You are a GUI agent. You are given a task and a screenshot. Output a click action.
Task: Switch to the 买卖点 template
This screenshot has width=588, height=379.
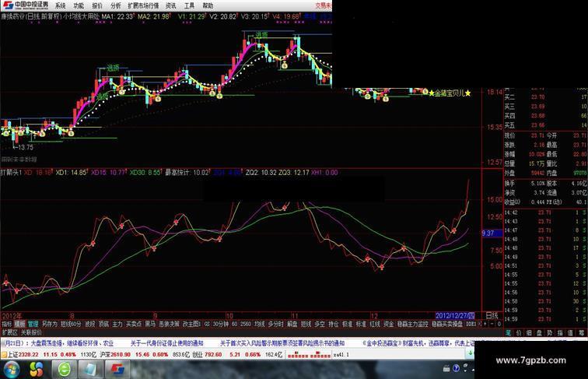click(134, 324)
